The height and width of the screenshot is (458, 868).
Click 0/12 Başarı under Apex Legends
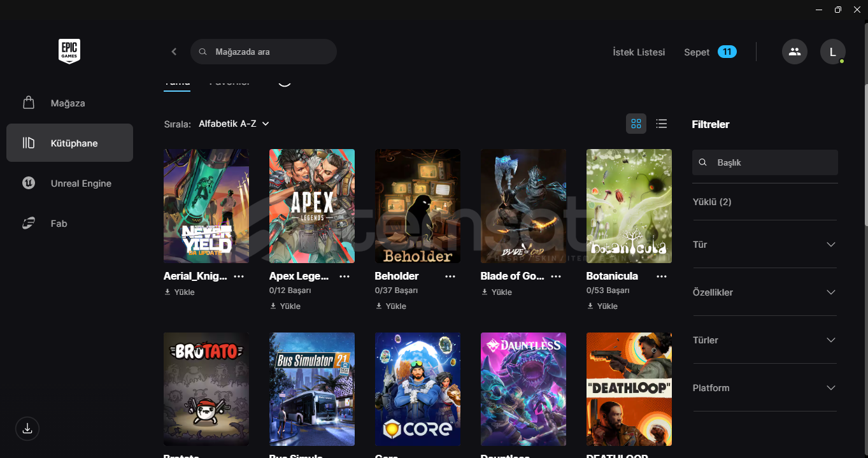point(290,290)
